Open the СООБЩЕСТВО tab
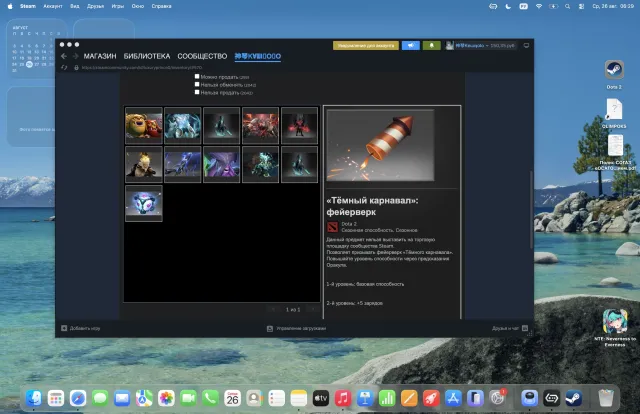The height and width of the screenshot is (414, 640). point(202,56)
